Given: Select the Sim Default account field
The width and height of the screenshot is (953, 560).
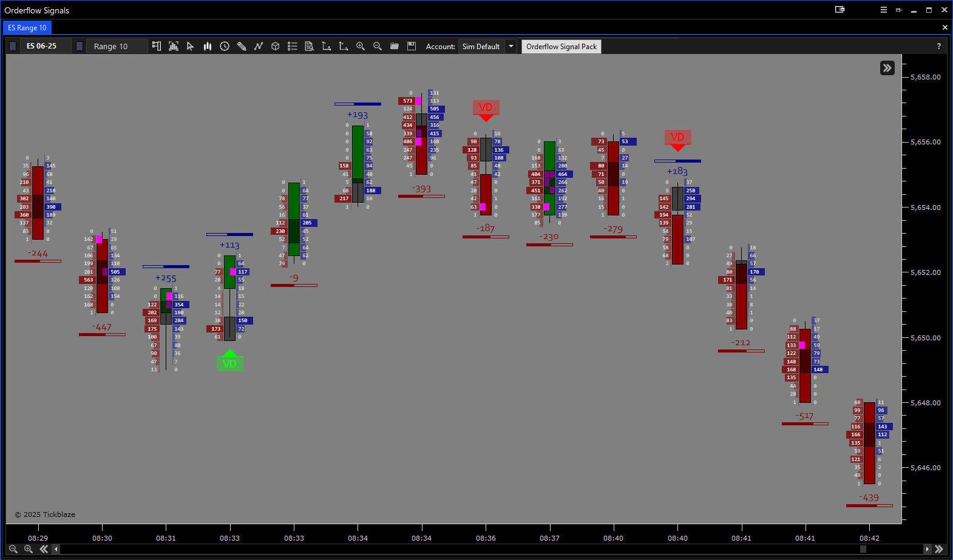Looking at the screenshot, I should [481, 46].
